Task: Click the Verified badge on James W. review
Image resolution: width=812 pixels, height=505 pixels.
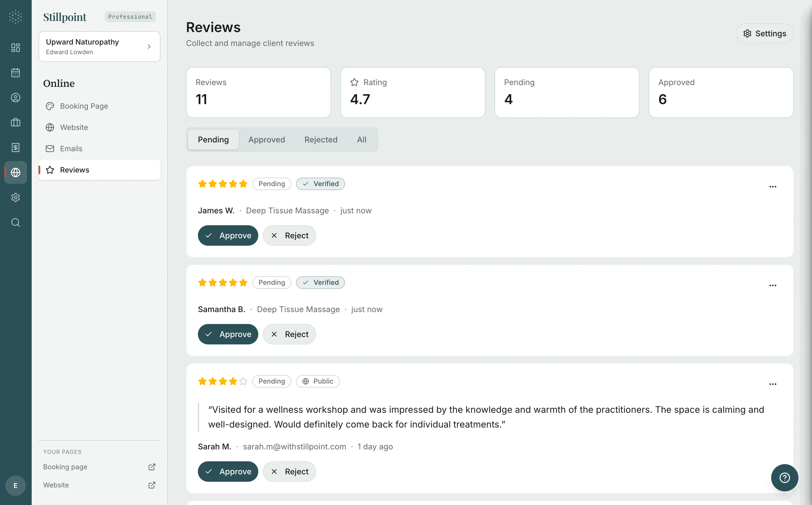Action: (x=320, y=184)
